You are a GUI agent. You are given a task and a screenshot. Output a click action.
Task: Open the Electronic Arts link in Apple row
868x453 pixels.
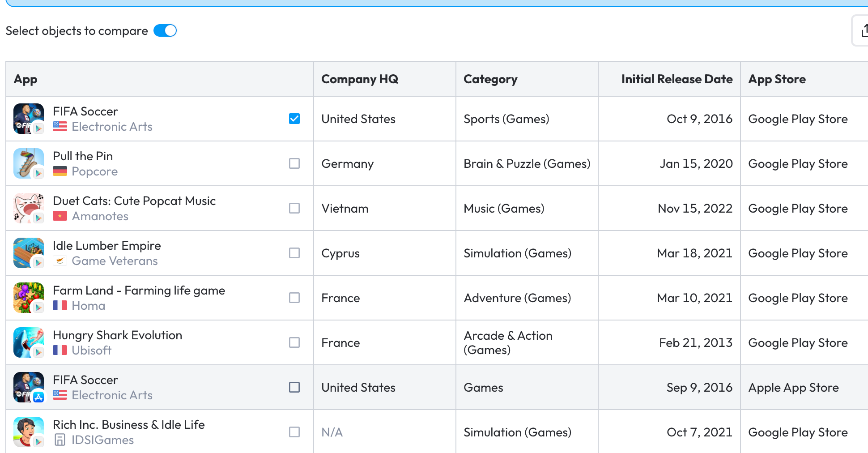coord(112,395)
